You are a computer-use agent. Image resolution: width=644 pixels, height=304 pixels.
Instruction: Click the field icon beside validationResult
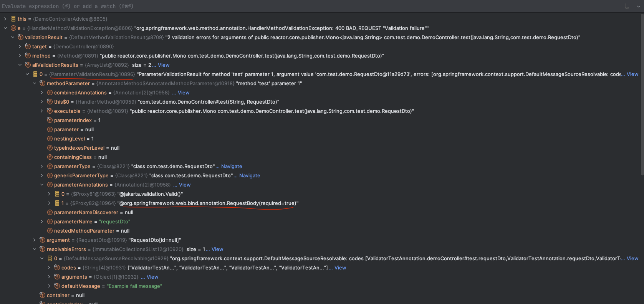(x=21, y=37)
